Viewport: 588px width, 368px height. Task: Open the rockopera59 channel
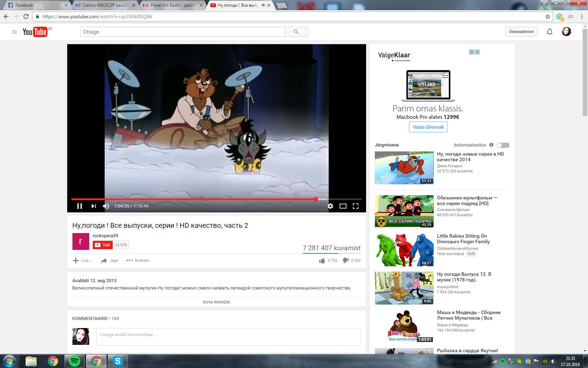pyautogui.click(x=105, y=236)
